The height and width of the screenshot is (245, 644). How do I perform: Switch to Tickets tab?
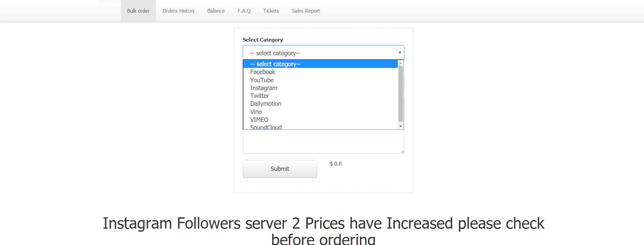coord(271,11)
